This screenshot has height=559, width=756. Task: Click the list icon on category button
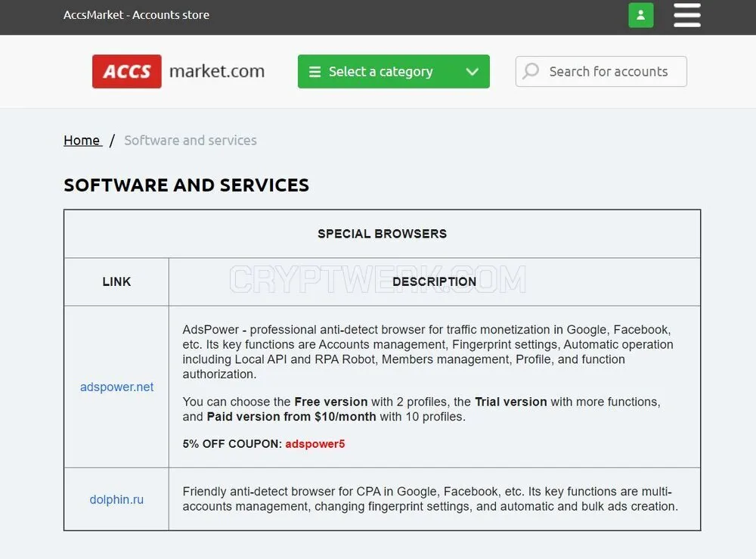[x=314, y=72]
